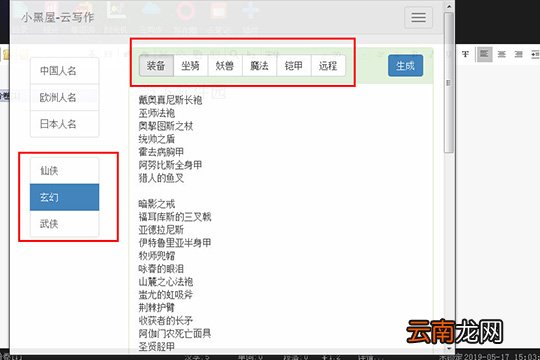Switch to the 装备 tab
The width and height of the screenshot is (540, 360).
(156, 65)
